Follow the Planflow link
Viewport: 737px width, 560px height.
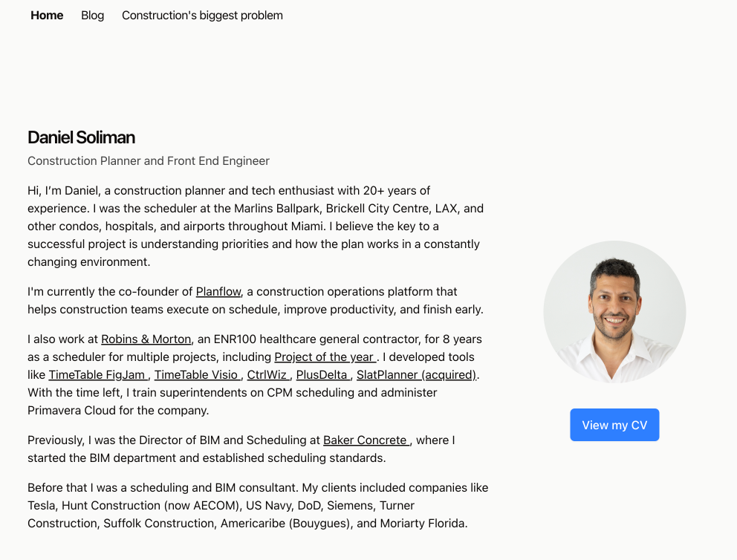(x=218, y=292)
